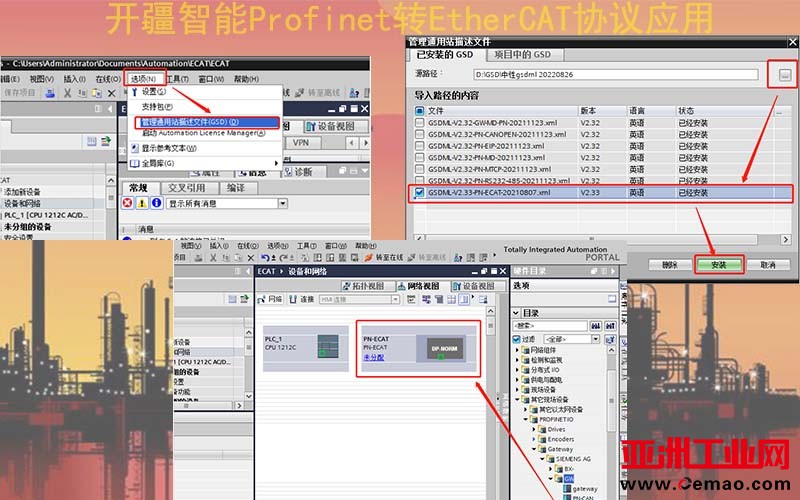This screenshot has width=800, height=500.
Task: Click the DP-NORM module of PN-ECAT device
Action: click(x=444, y=349)
